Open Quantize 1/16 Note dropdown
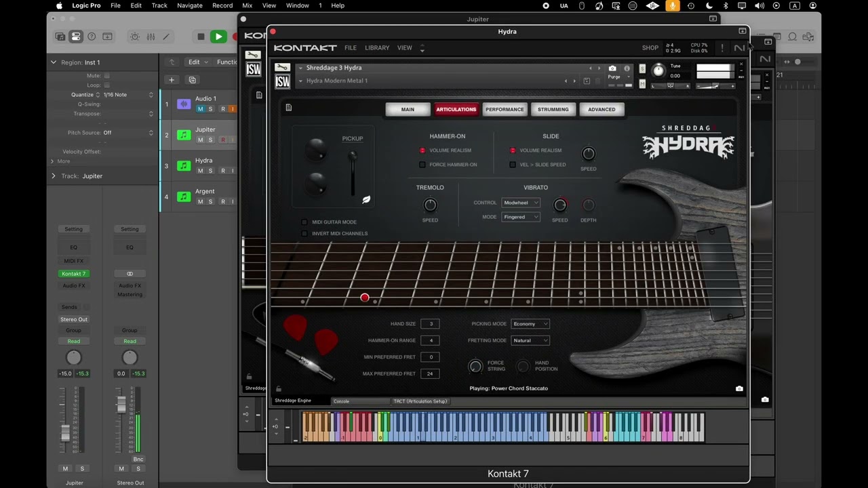 point(128,95)
